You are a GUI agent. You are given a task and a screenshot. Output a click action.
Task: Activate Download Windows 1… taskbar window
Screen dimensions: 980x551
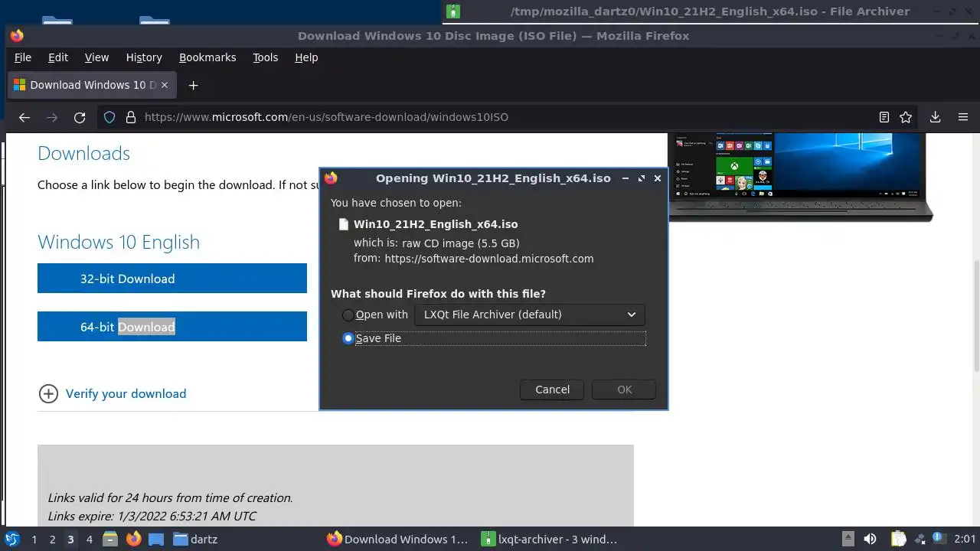(397, 539)
